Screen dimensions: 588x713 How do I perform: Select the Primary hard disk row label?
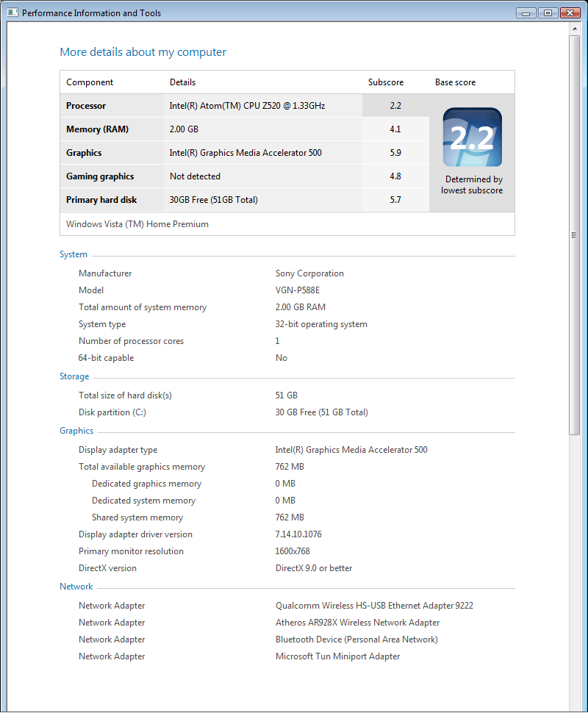[101, 200]
